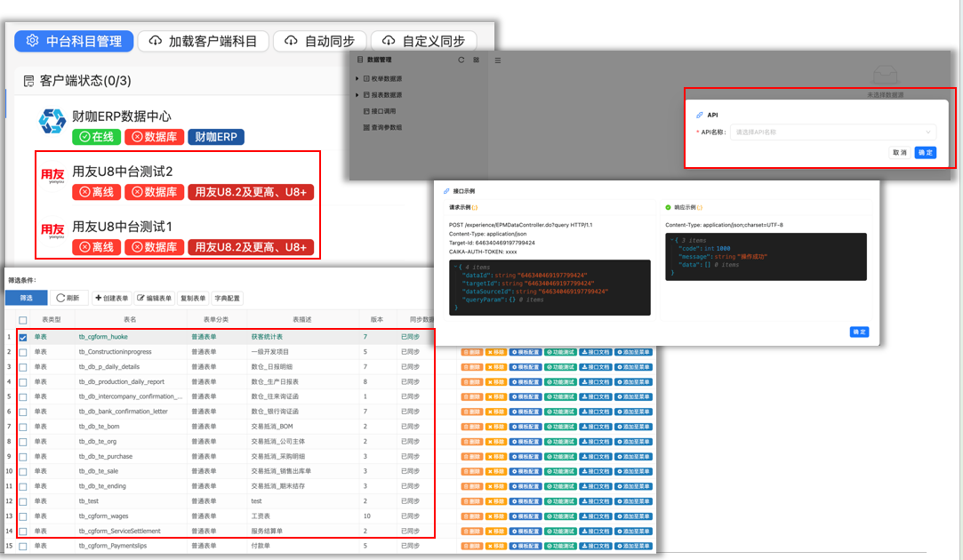The height and width of the screenshot is (560, 963).
Task: Click the 编辑表单 button
Action: click(x=154, y=298)
